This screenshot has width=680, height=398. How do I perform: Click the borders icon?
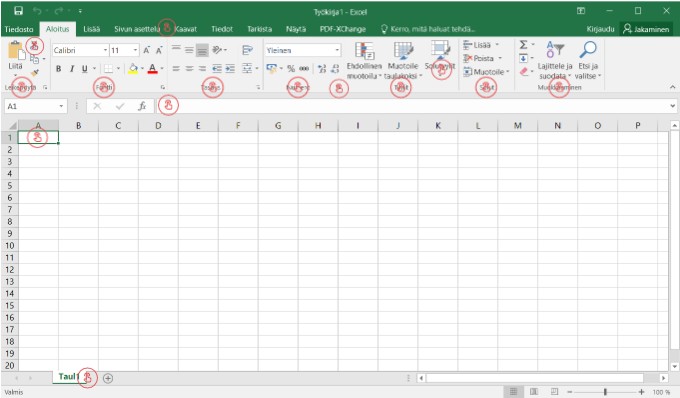click(108, 69)
